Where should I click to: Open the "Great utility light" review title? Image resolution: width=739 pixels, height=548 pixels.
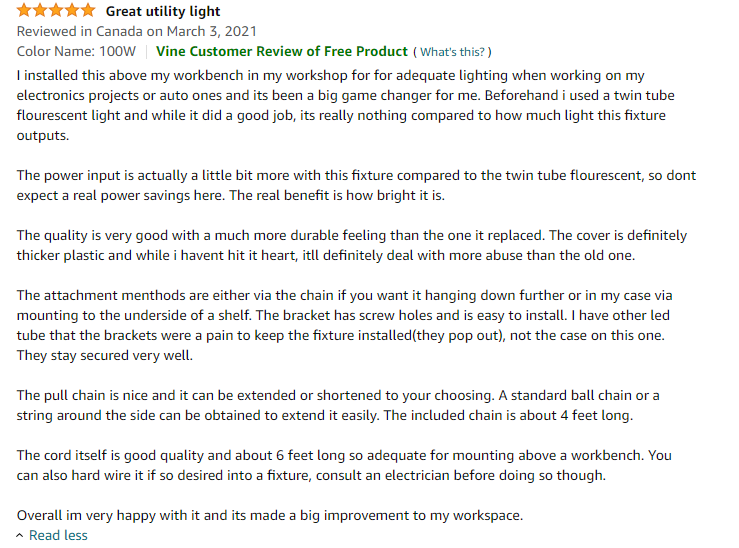click(163, 12)
